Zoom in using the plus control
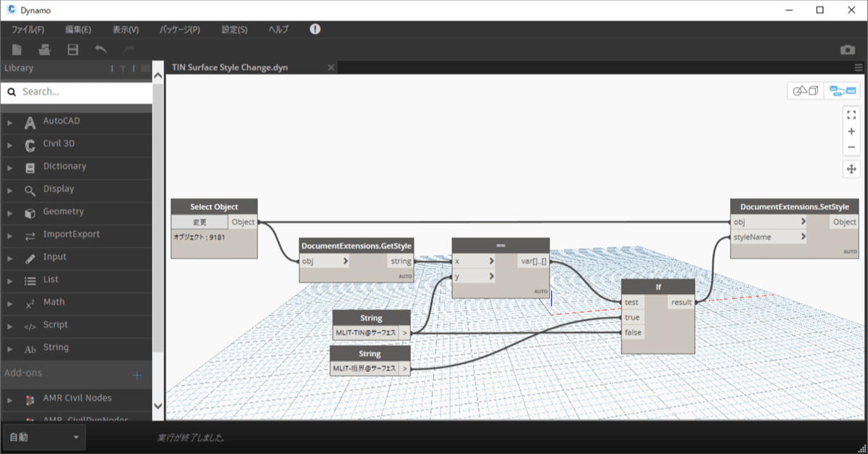868x454 pixels. pos(851,131)
